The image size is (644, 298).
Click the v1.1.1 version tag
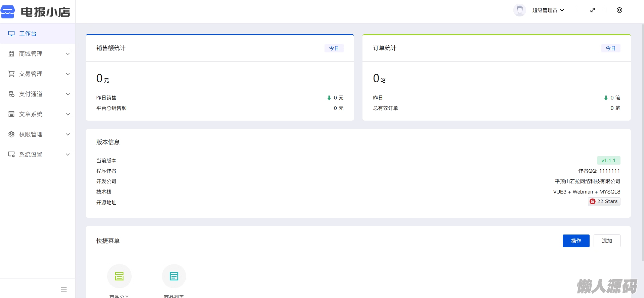tap(608, 161)
